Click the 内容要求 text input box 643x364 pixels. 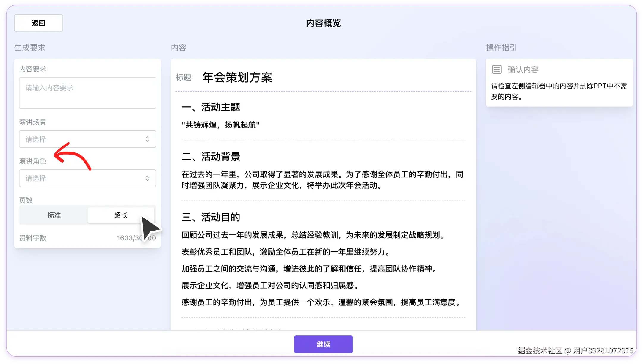(x=87, y=93)
